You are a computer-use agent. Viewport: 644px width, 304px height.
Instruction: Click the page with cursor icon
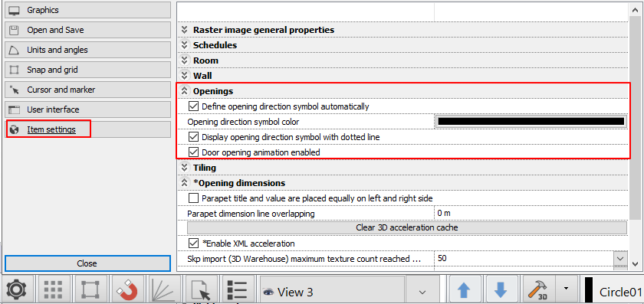[x=200, y=290]
